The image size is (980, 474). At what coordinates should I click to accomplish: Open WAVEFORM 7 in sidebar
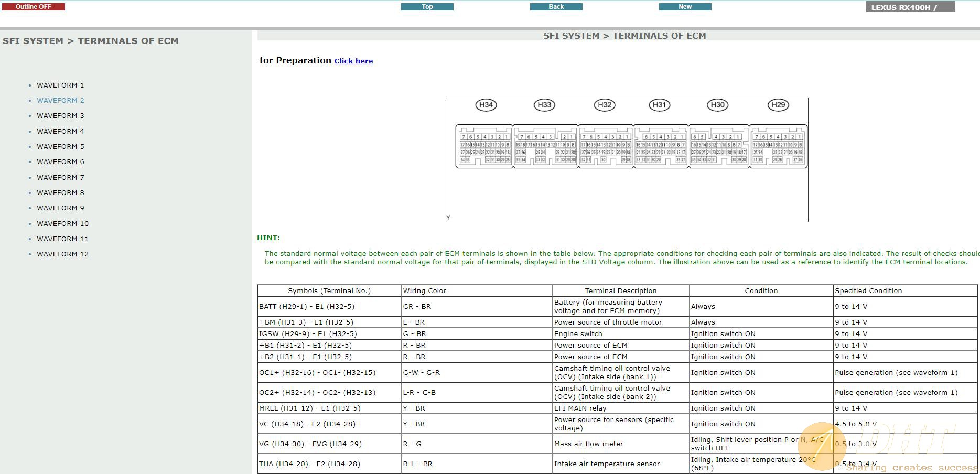[60, 177]
